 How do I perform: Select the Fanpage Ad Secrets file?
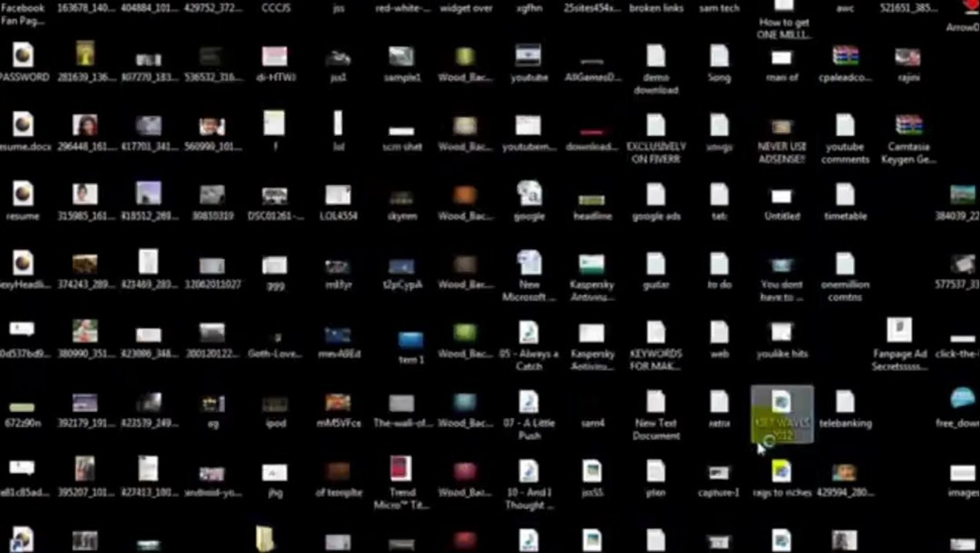click(899, 330)
